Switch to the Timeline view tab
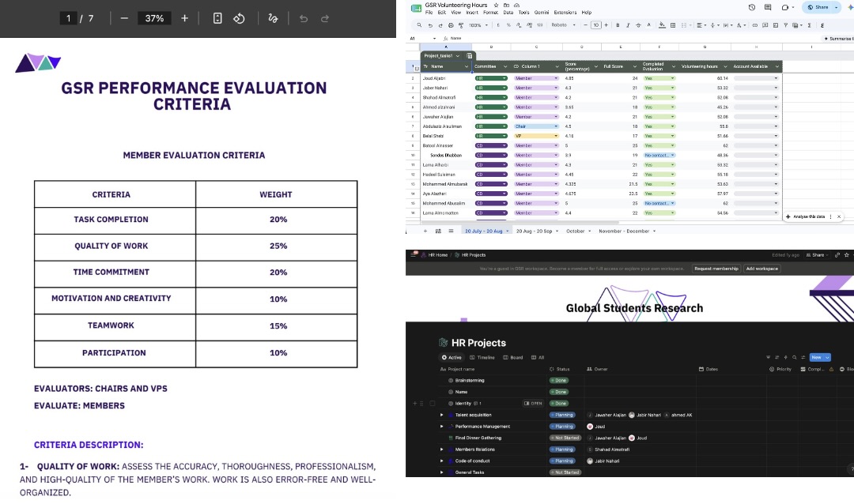This screenshot has height=504, width=854. click(482, 358)
